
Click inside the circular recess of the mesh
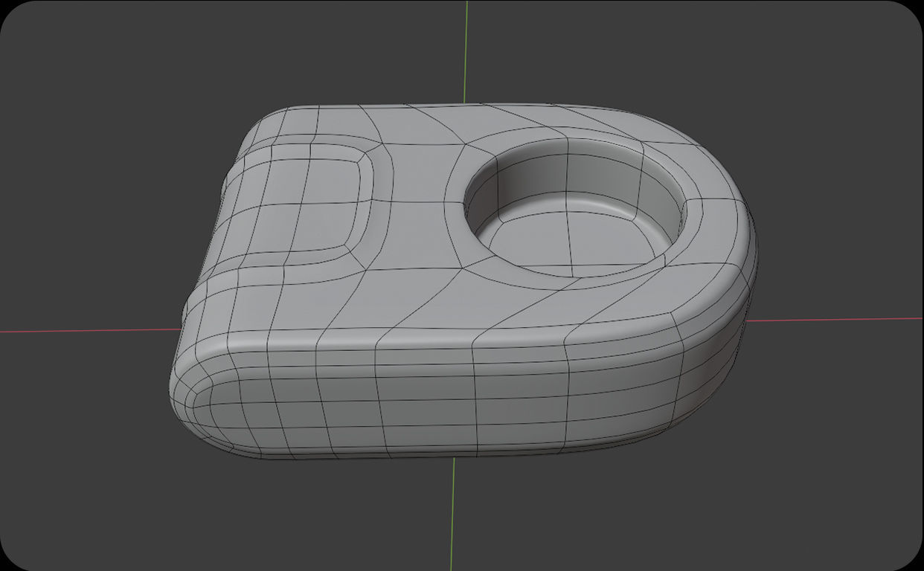tap(574, 208)
